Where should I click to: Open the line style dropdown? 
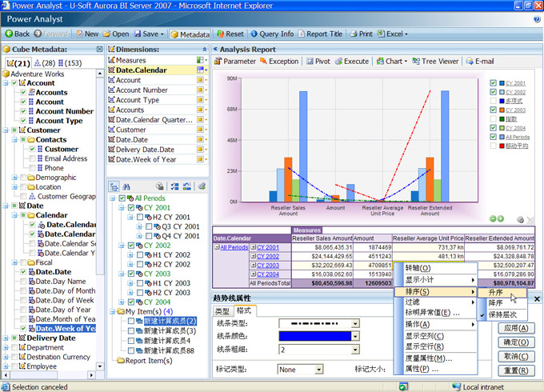(355, 324)
